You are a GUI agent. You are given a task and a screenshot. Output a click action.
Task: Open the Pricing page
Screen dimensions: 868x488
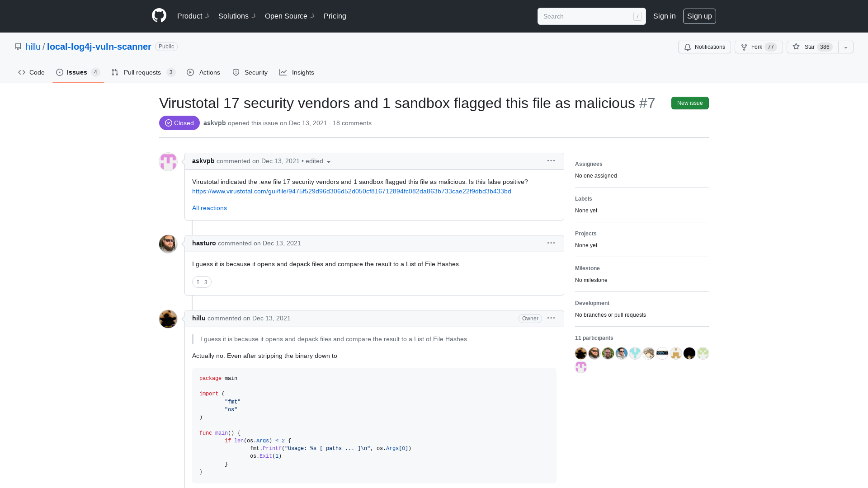[335, 16]
